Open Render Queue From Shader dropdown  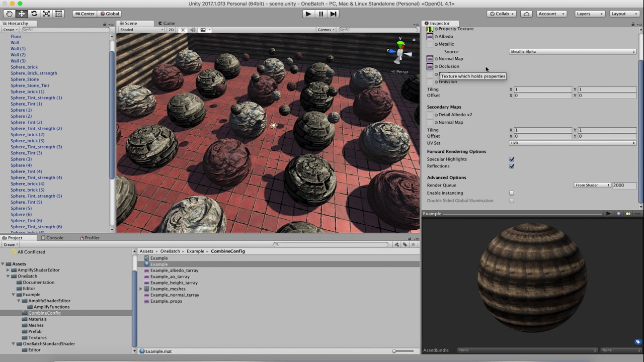pyautogui.click(x=592, y=186)
